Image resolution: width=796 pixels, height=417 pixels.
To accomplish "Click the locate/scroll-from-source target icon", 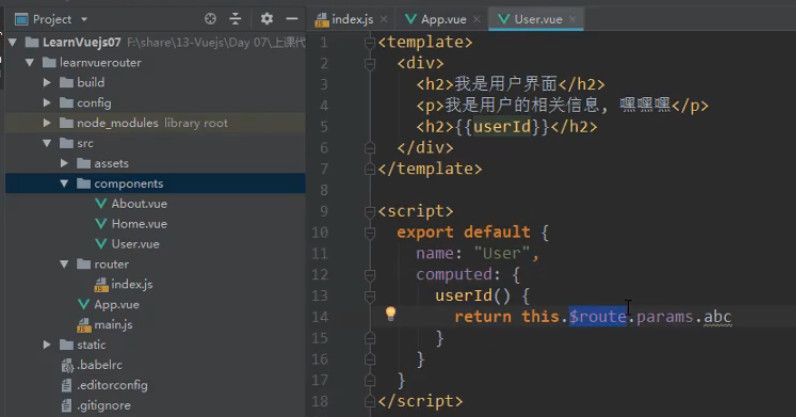I will coord(210,19).
